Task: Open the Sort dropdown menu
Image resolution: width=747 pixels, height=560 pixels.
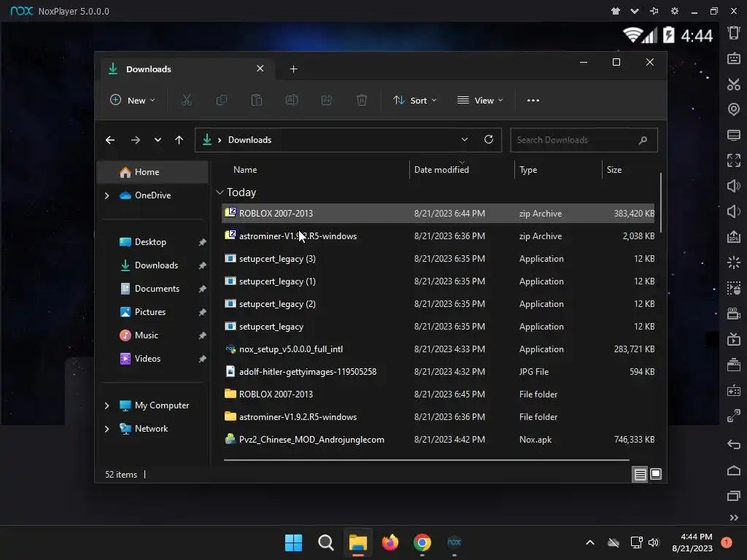Action: click(414, 100)
